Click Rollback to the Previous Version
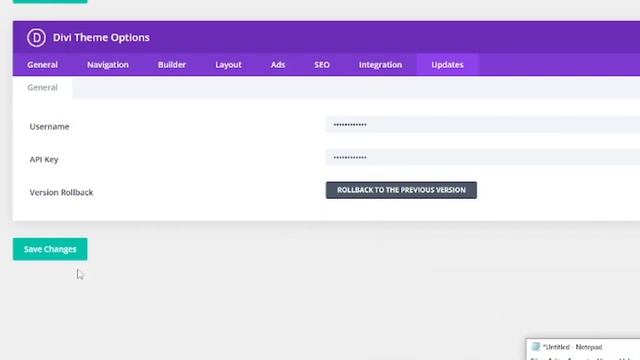 pos(401,190)
